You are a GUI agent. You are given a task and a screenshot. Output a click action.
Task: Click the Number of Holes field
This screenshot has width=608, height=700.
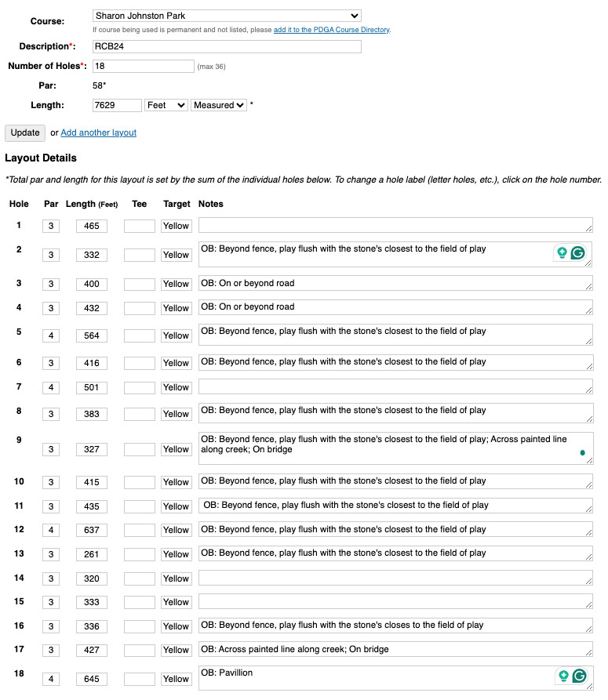click(144, 66)
